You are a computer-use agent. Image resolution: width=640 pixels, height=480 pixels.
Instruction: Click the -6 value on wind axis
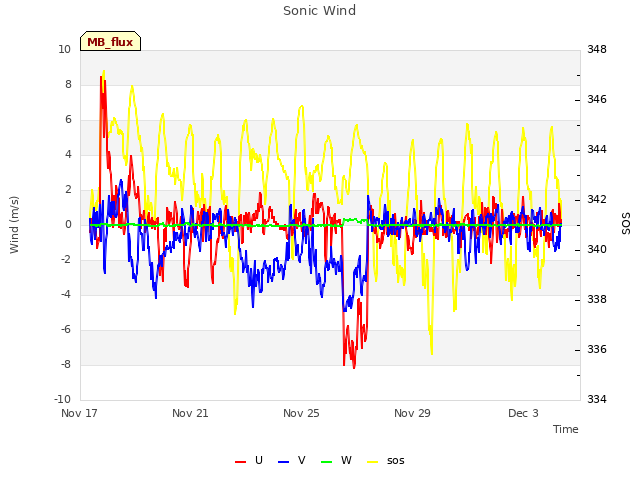[66, 329]
